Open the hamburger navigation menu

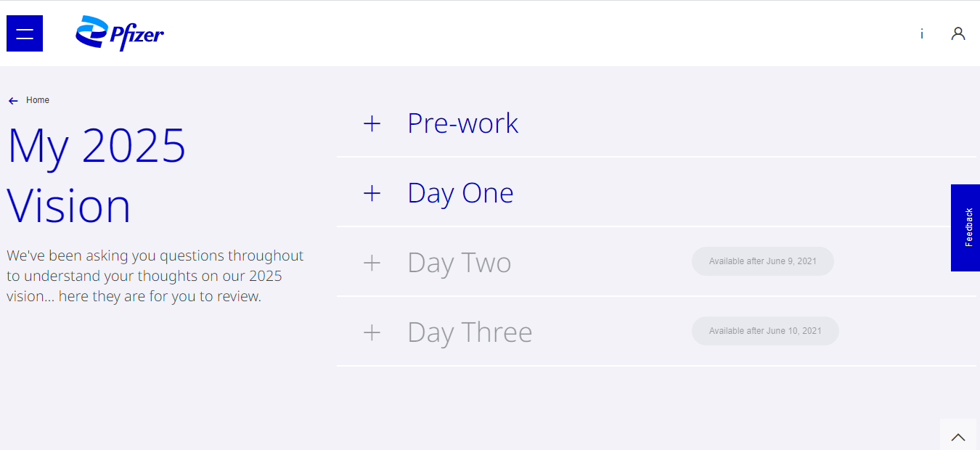click(x=25, y=33)
